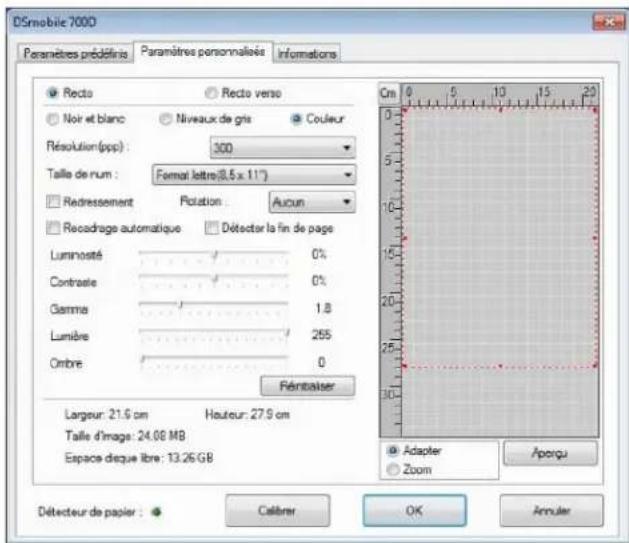
Task: Close the DSmobile 700D dialog
Action: 608,22
